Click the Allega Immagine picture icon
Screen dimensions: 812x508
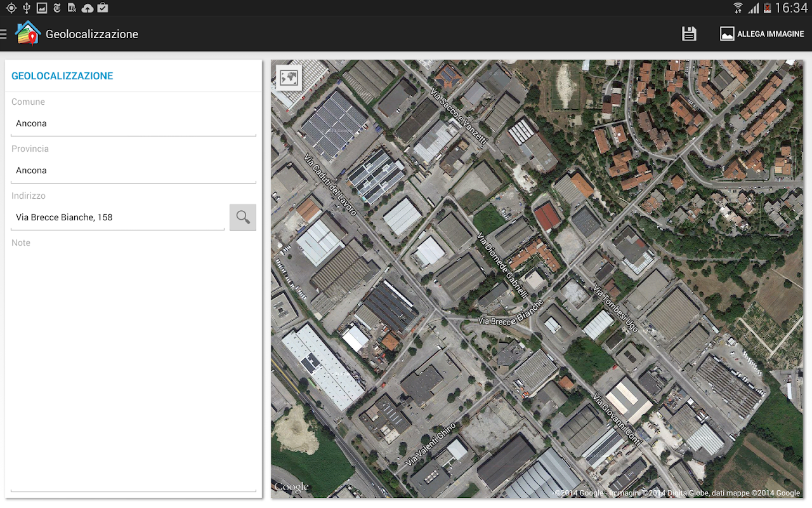[727, 34]
